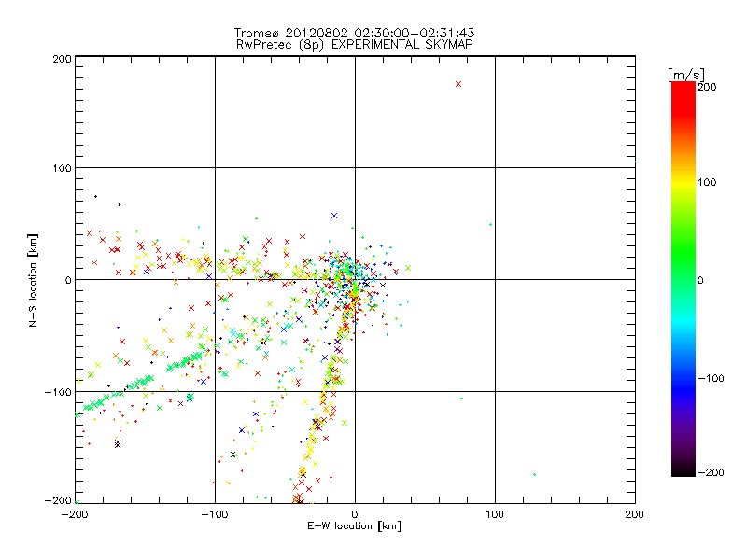Click the 100 tick label on N-S axis
Image resolution: width=747 pixels, height=560 pixels.
pyautogui.click(x=62, y=168)
